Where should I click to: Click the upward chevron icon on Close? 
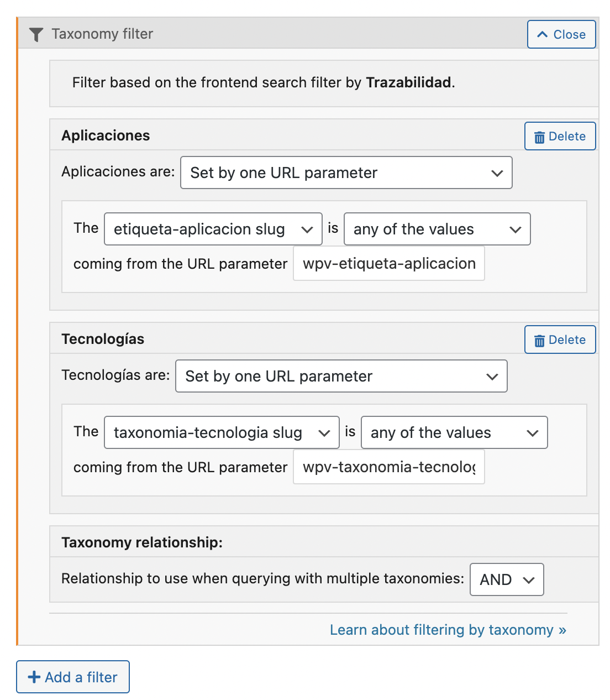543,34
